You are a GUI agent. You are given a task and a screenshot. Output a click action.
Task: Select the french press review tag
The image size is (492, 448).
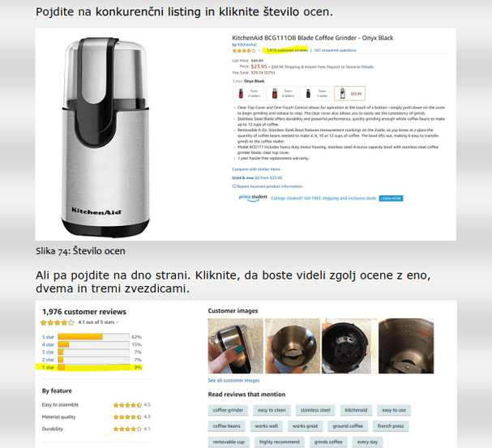pyautogui.click(x=391, y=426)
